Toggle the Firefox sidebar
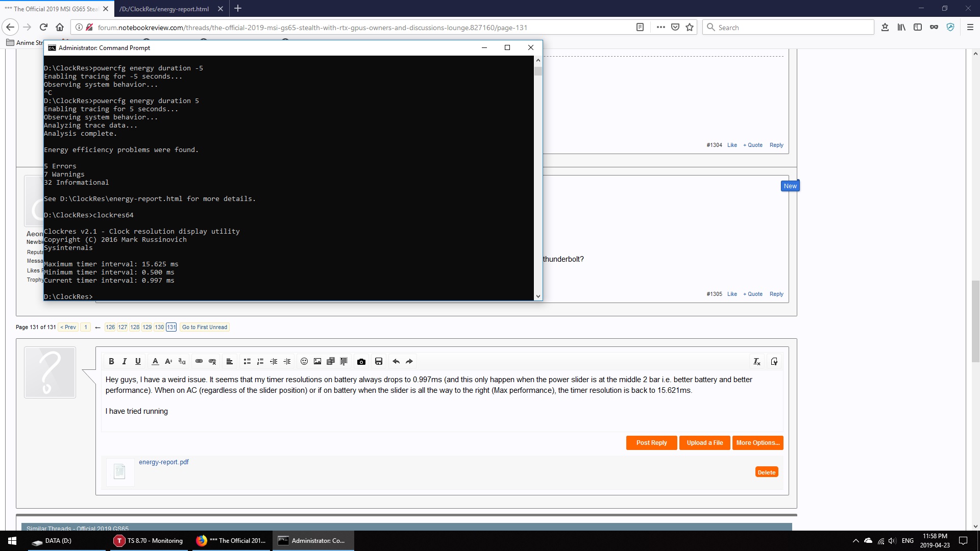Image resolution: width=980 pixels, height=551 pixels. 918,27
